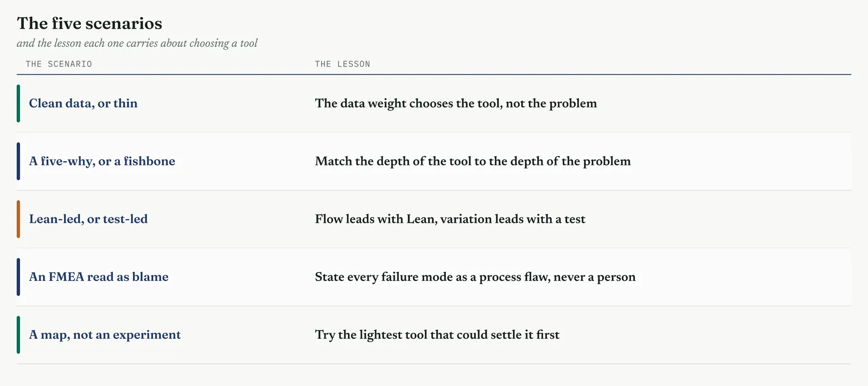Click the words 'never a person' in the FMEA row

[595, 277]
